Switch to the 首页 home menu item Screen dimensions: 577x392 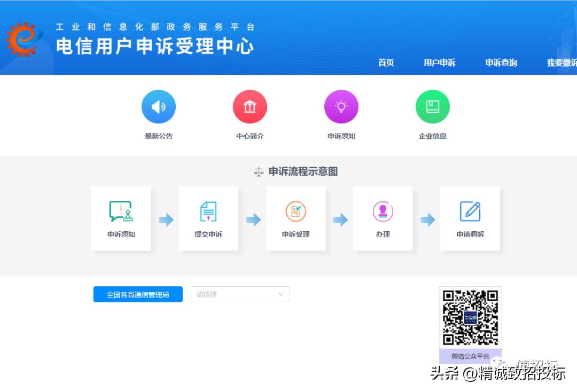click(x=386, y=62)
